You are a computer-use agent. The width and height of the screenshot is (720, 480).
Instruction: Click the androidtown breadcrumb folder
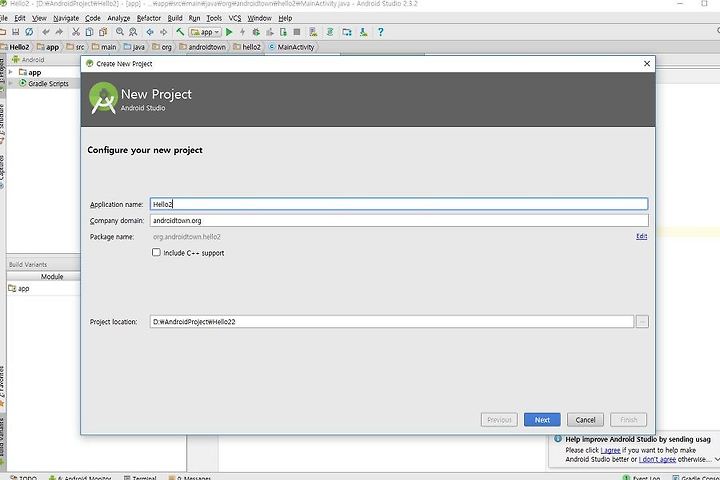[x=203, y=47]
